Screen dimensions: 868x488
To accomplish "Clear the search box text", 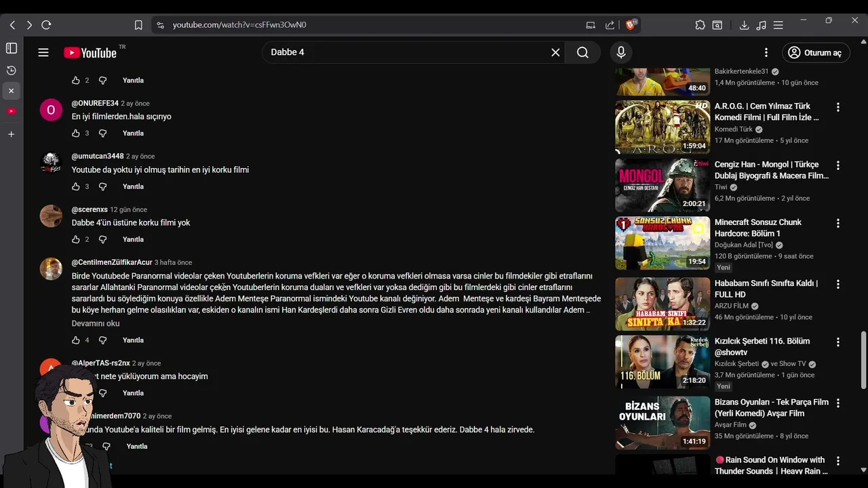I will point(555,52).
